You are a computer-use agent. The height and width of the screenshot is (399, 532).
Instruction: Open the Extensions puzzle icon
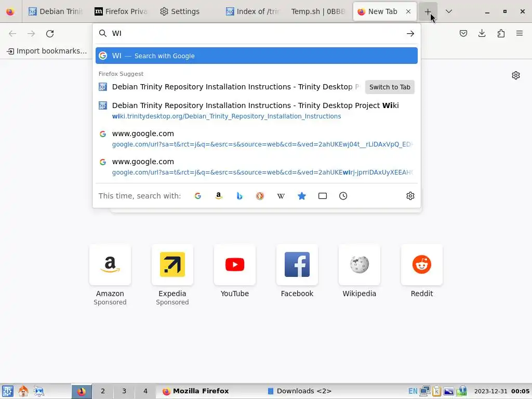[x=501, y=33]
